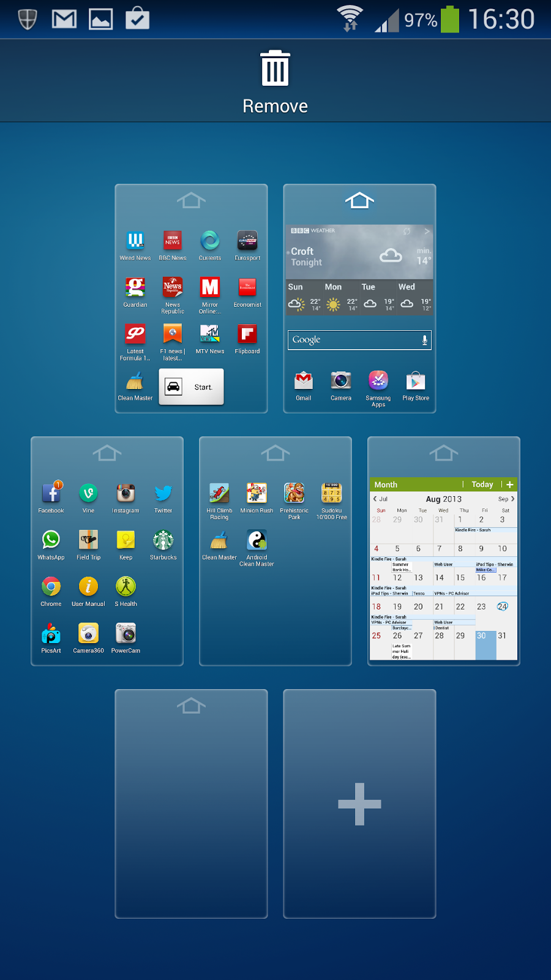The height and width of the screenshot is (980, 551).
Task: Open the PicsArt app icon
Action: (51, 633)
